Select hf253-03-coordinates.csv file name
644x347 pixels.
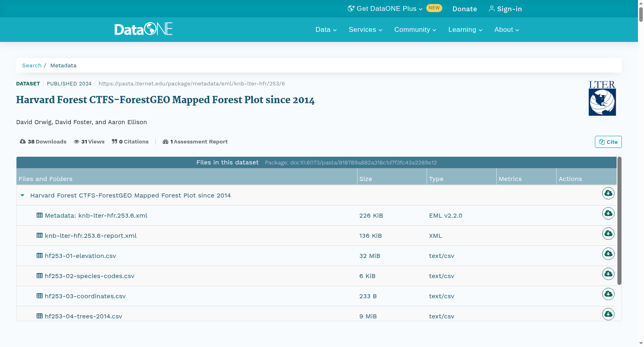click(x=85, y=296)
